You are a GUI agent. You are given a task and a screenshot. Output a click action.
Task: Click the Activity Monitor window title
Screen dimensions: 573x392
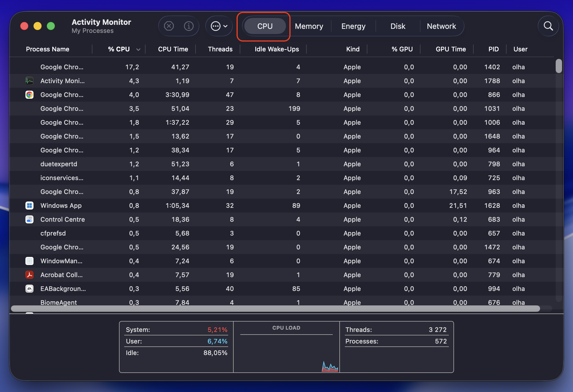(x=101, y=22)
